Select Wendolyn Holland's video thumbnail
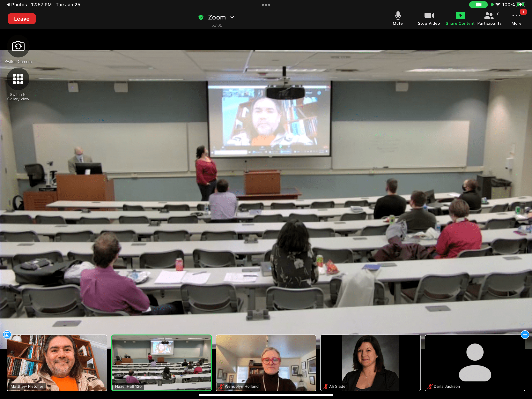This screenshot has height=399, width=532. [266, 362]
